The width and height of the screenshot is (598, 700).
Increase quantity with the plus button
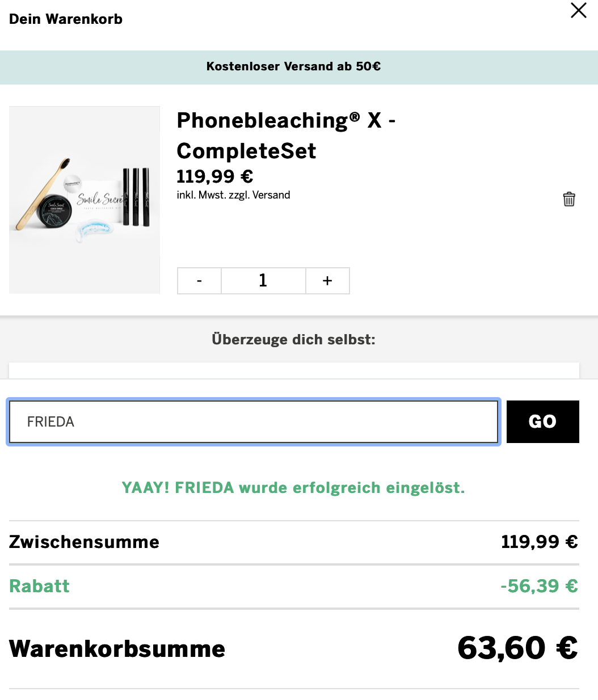coord(327,281)
